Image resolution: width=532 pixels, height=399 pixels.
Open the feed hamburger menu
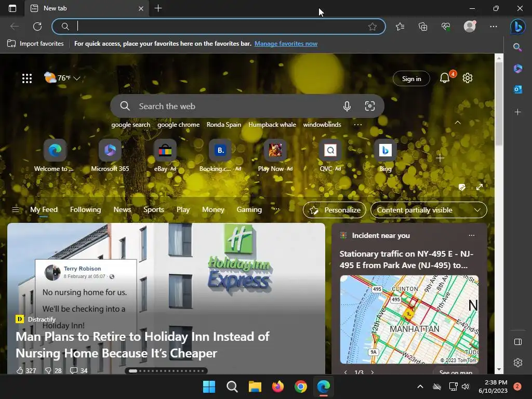[x=16, y=210]
